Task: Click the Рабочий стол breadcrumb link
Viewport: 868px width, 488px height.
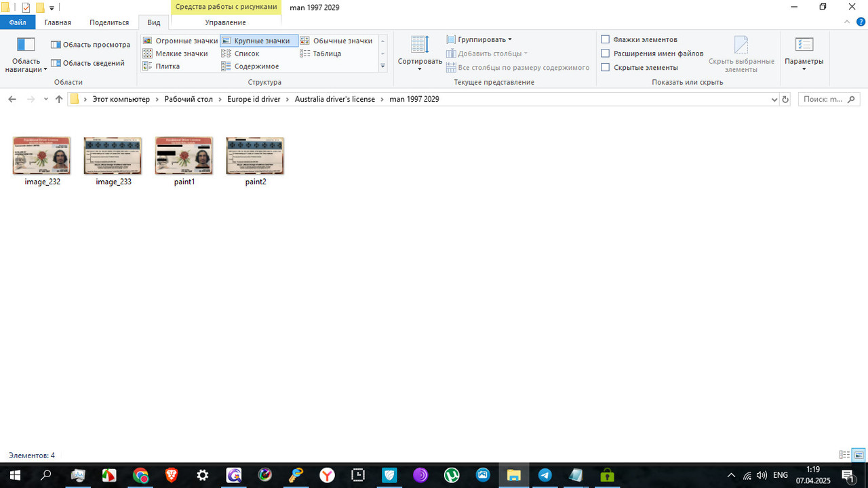Action: click(x=188, y=100)
